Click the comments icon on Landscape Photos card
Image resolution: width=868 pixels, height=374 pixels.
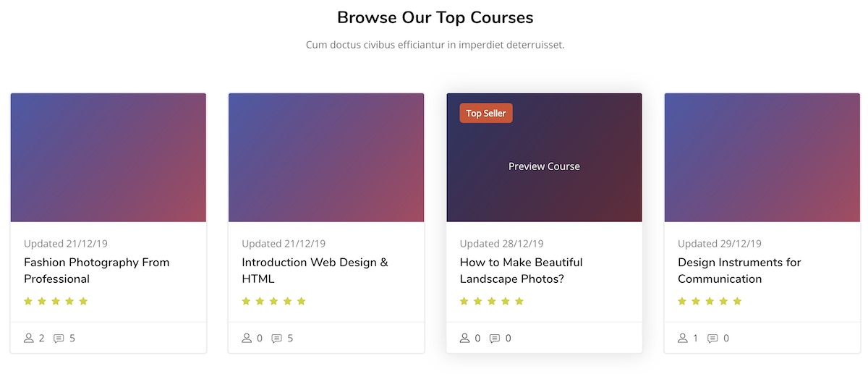[x=495, y=338]
